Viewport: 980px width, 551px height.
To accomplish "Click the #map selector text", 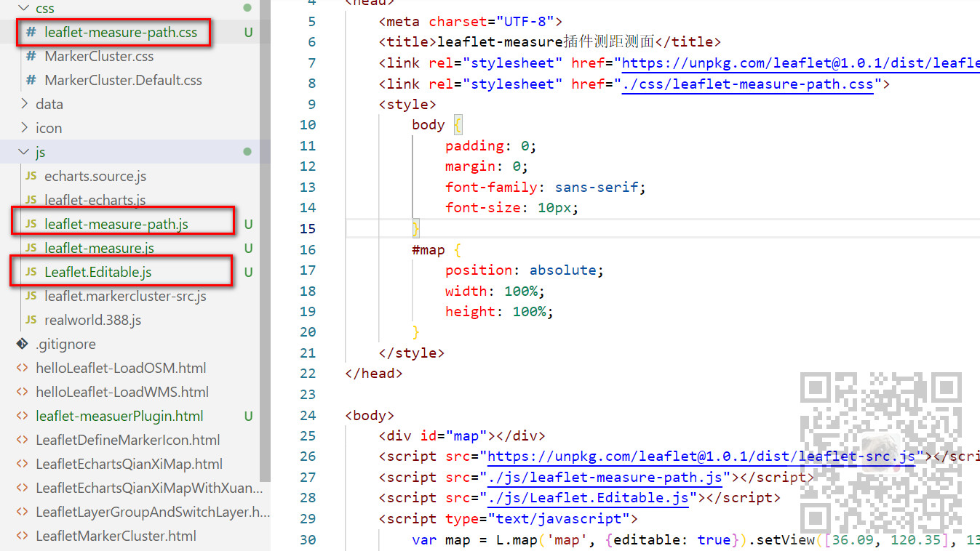I will (x=429, y=249).
